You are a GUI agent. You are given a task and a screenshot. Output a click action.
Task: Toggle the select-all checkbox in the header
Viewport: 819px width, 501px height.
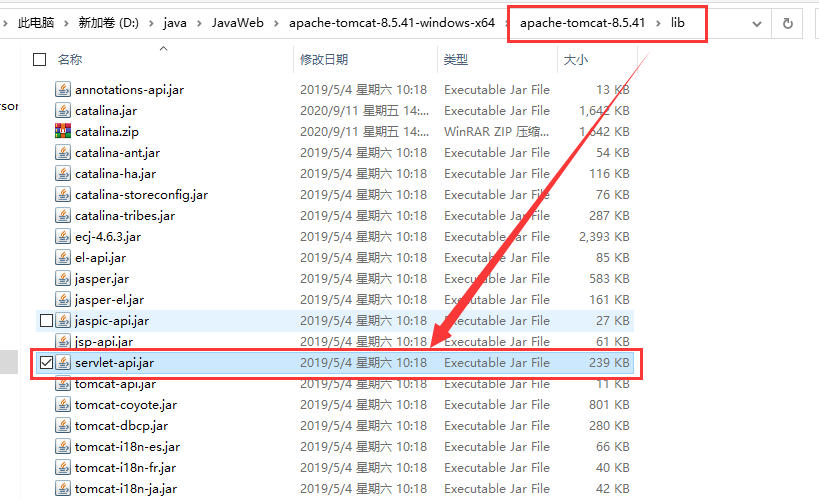pos(39,60)
